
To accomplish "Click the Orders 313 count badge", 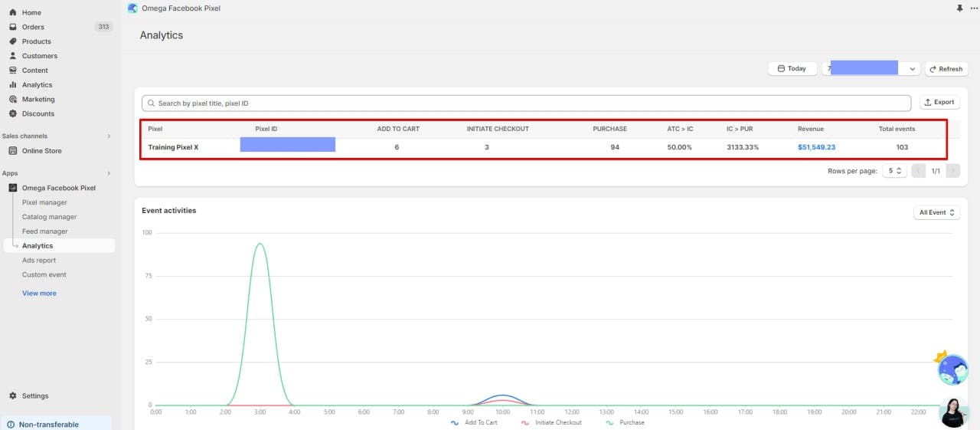I will [x=103, y=27].
